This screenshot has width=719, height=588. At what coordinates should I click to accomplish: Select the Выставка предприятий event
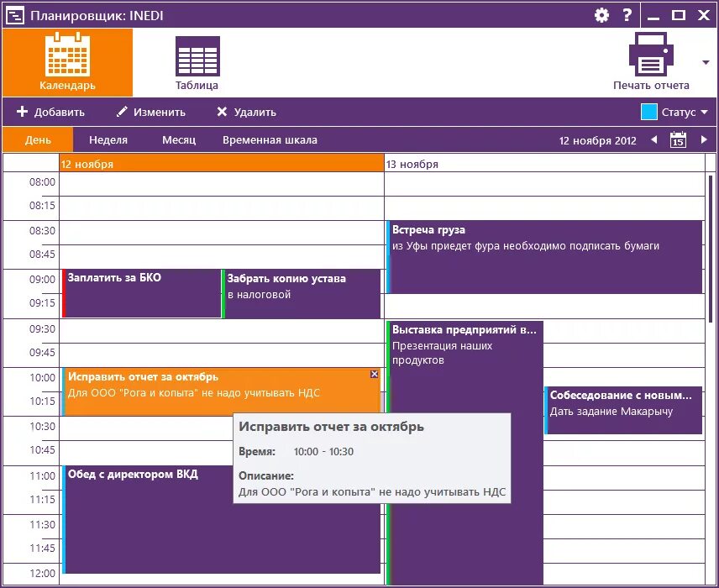(x=465, y=452)
